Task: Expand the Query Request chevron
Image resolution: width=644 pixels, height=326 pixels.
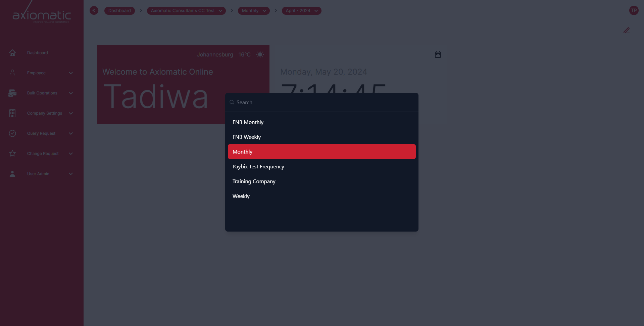Action: click(x=71, y=133)
